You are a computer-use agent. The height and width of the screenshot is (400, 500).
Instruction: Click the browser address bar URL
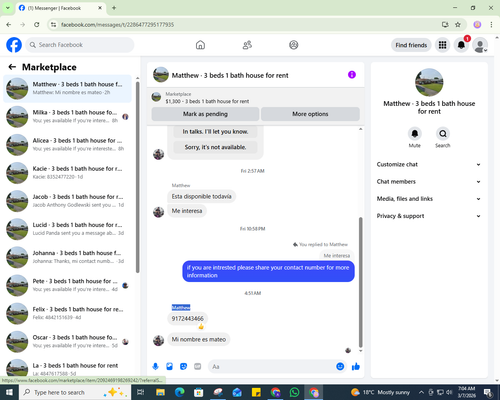pyautogui.click(x=117, y=24)
